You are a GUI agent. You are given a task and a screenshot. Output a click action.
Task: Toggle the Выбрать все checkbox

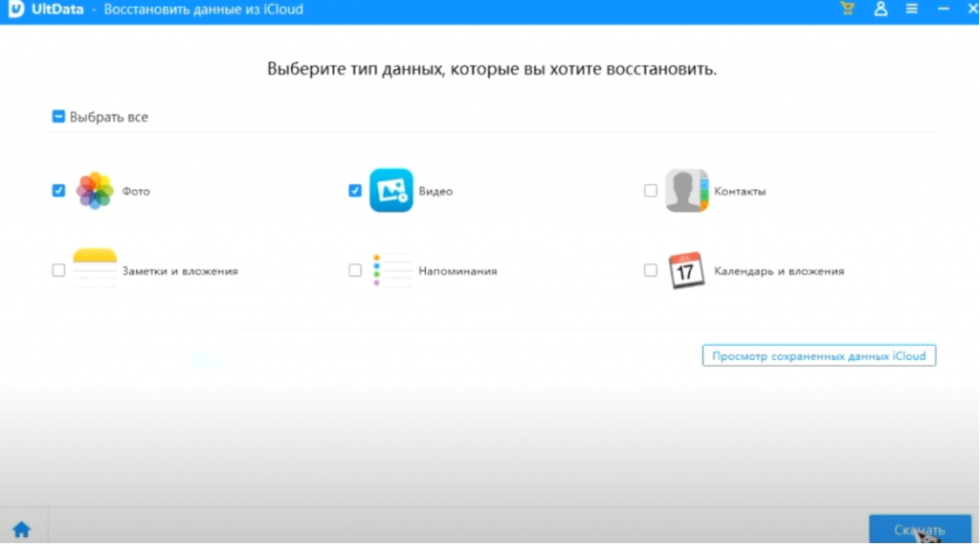pos(58,117)
